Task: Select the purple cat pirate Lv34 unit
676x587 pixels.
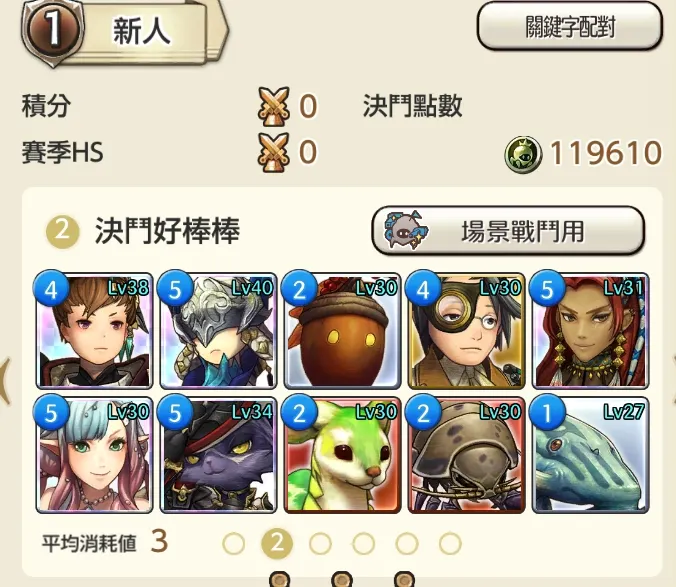Action: (x=218, y=455)
